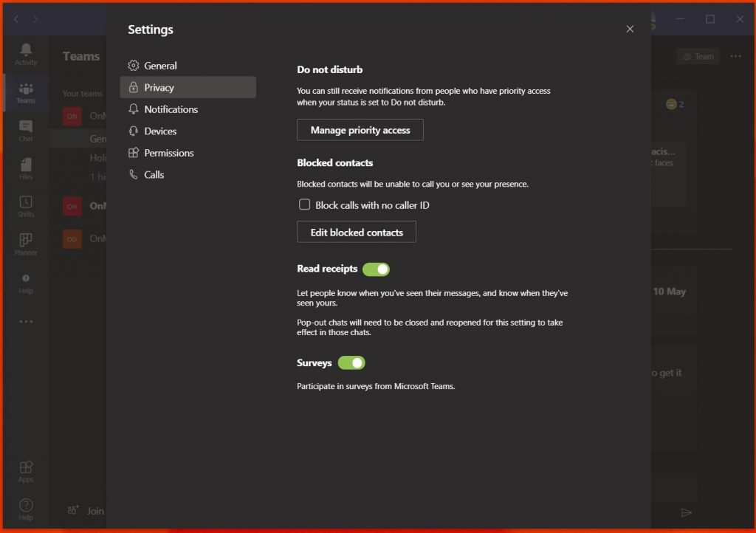756x533 pixels.
Task: Go to Devices settings
Action: pos(188,131)
